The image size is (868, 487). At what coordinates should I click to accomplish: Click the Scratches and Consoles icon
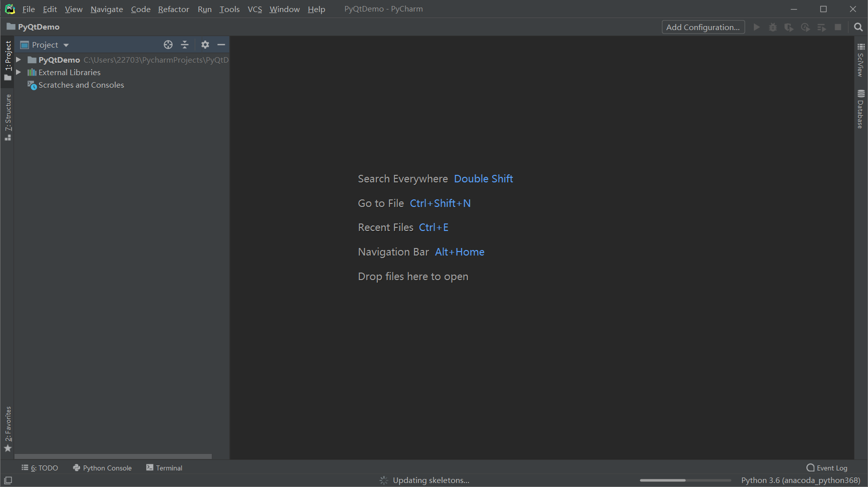pyautogui.click(x=32, y=85)
